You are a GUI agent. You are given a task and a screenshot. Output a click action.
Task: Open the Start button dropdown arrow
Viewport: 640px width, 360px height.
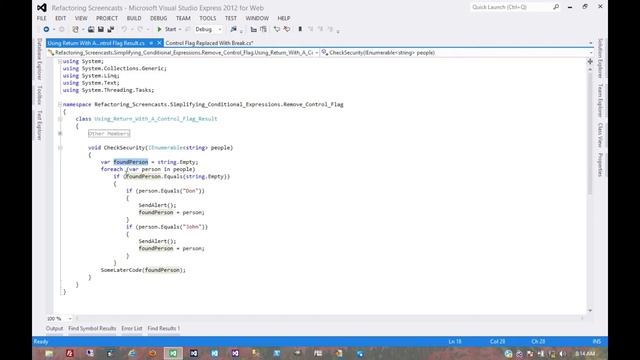180,29
